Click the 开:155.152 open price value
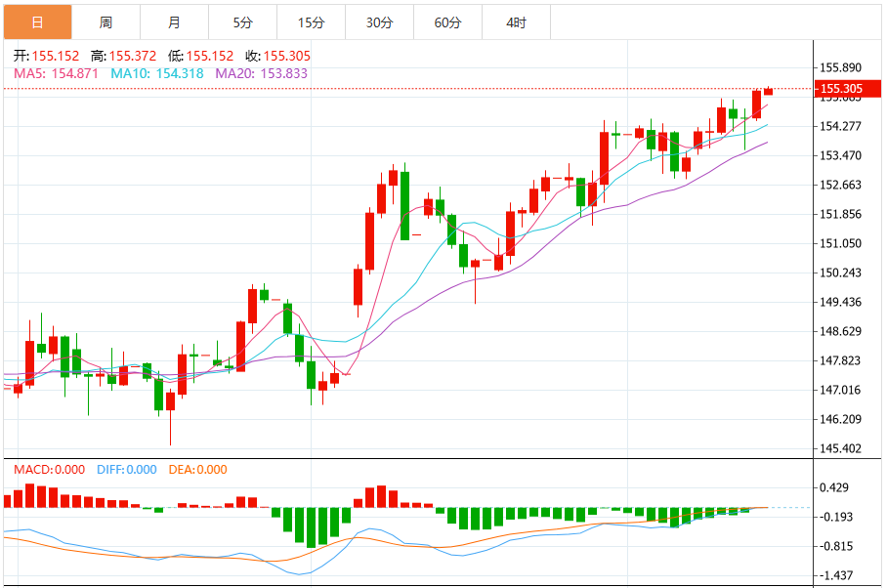 tap(46, 56)
